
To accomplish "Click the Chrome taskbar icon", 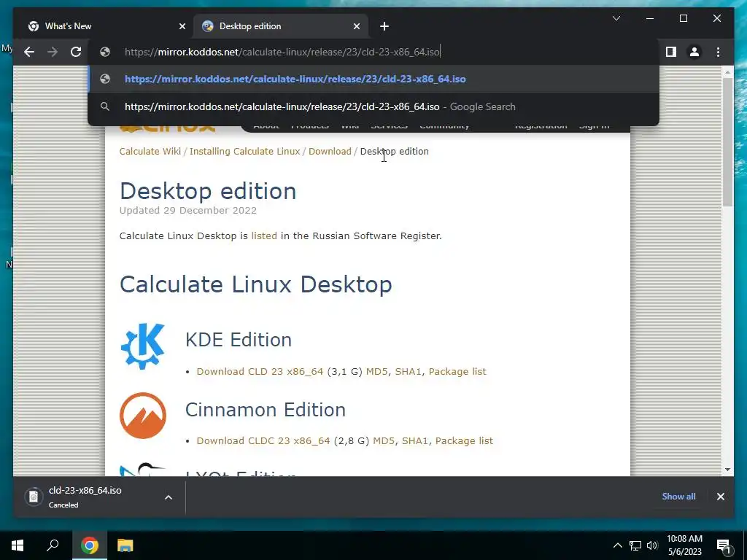I will (90, 545).
